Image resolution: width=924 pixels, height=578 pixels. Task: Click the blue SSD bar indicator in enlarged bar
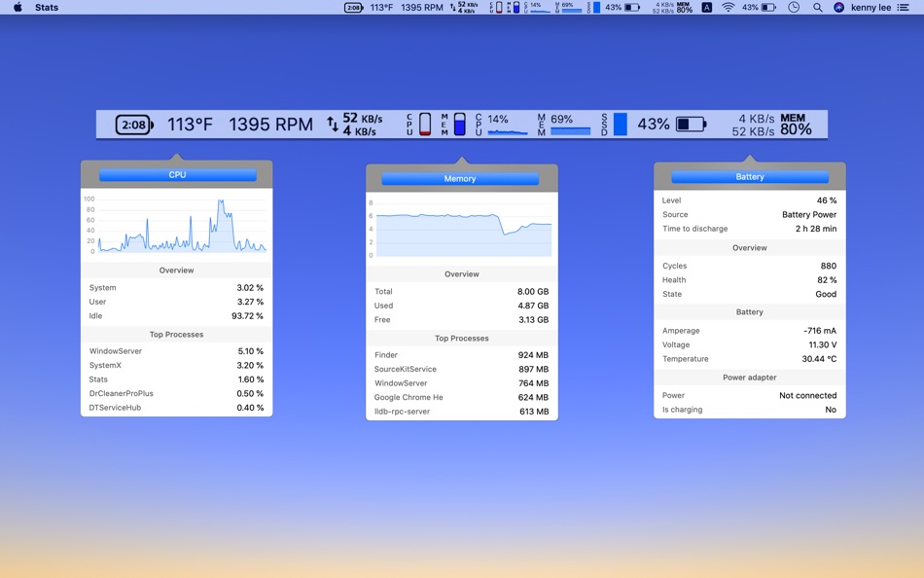click(620, 125)
